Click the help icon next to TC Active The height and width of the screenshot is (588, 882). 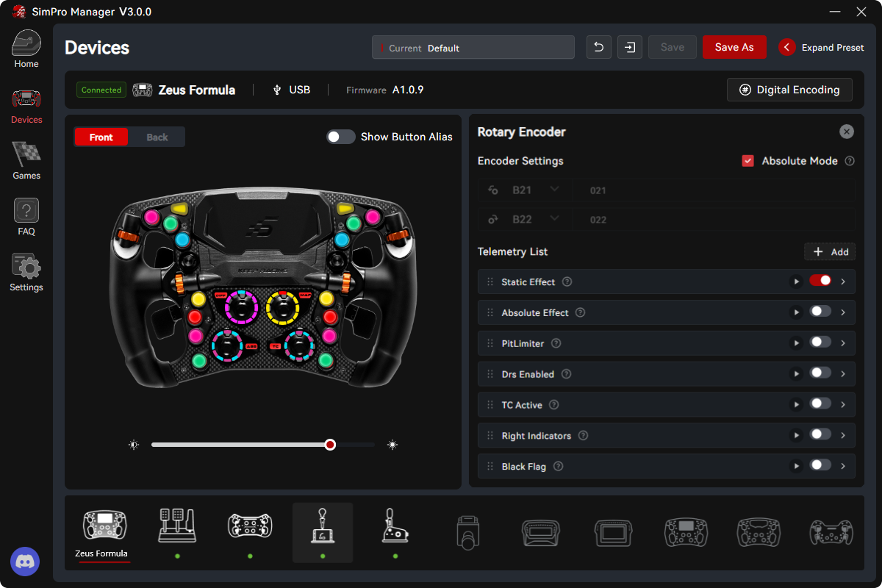point(554,405)
